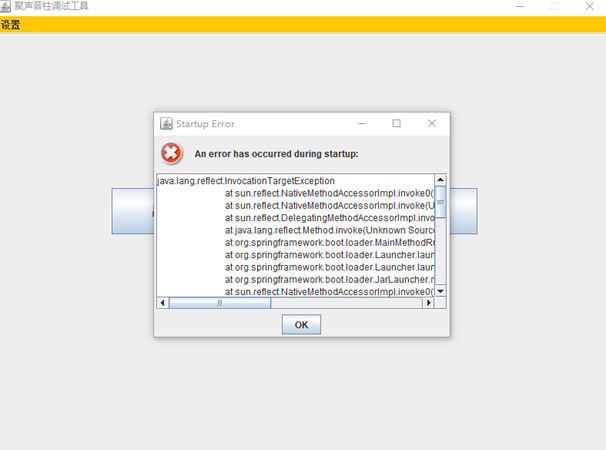
Task: Click the horizontal scrollbar thumb
Action: [220, 303]
